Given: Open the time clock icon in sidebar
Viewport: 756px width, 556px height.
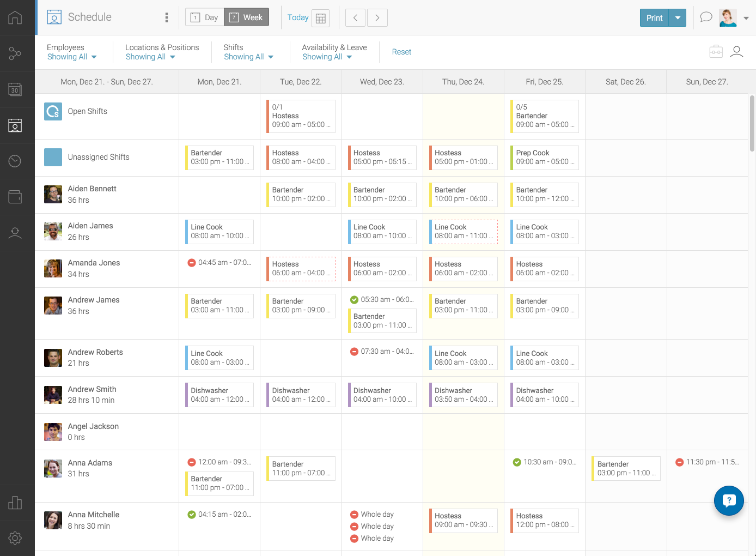Looking at the screenshot, I should [x=15, y=161].
